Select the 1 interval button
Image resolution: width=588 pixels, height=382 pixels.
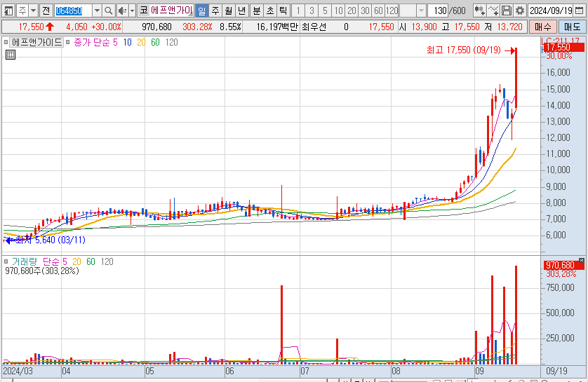coord(298,11)
